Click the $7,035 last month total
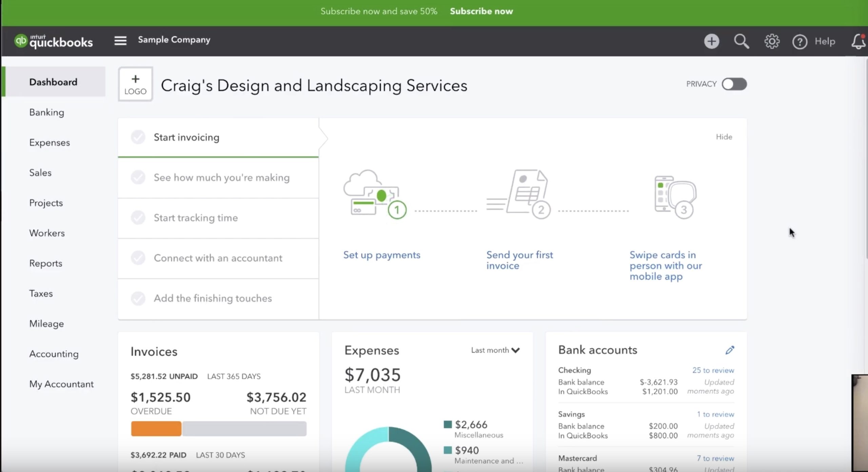Viewport: 868px width, 472px height. [x=373, y=375]
